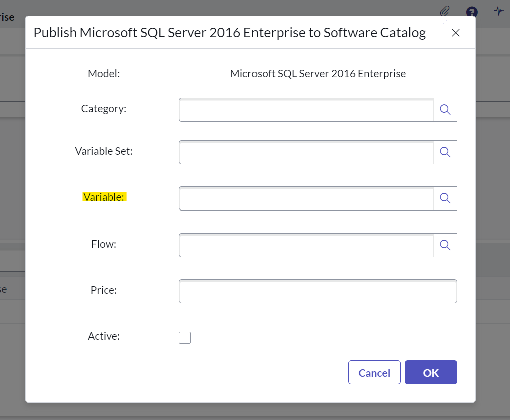Confirm publishing with the OK button
510x420 pixels.
point(431,372)
